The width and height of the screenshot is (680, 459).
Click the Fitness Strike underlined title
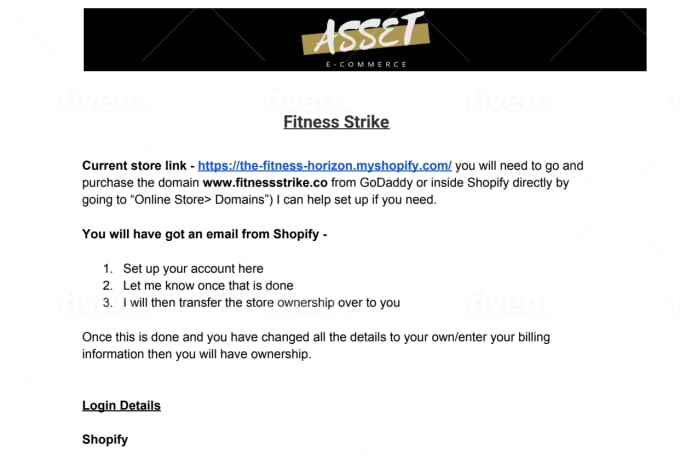(336, 122)
